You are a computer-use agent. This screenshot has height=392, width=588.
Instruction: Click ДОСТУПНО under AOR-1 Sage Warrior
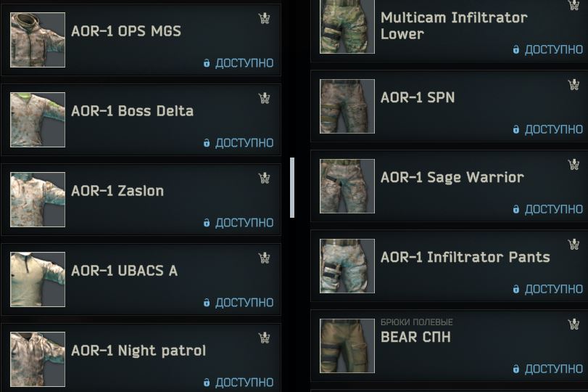(553, 209)
